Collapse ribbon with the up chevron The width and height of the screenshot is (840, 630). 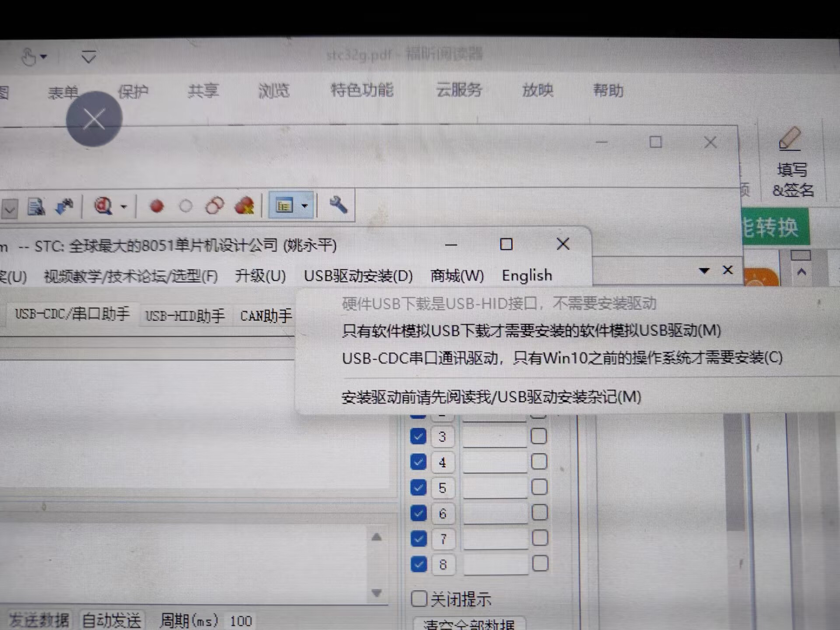tap(801, 272)
